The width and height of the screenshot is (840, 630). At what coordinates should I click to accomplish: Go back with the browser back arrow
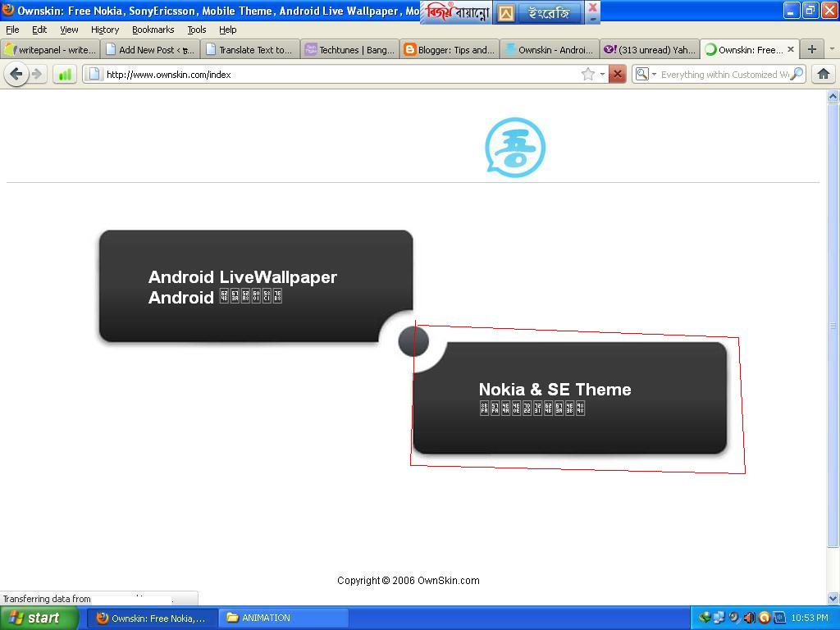[x=16, y=74]
